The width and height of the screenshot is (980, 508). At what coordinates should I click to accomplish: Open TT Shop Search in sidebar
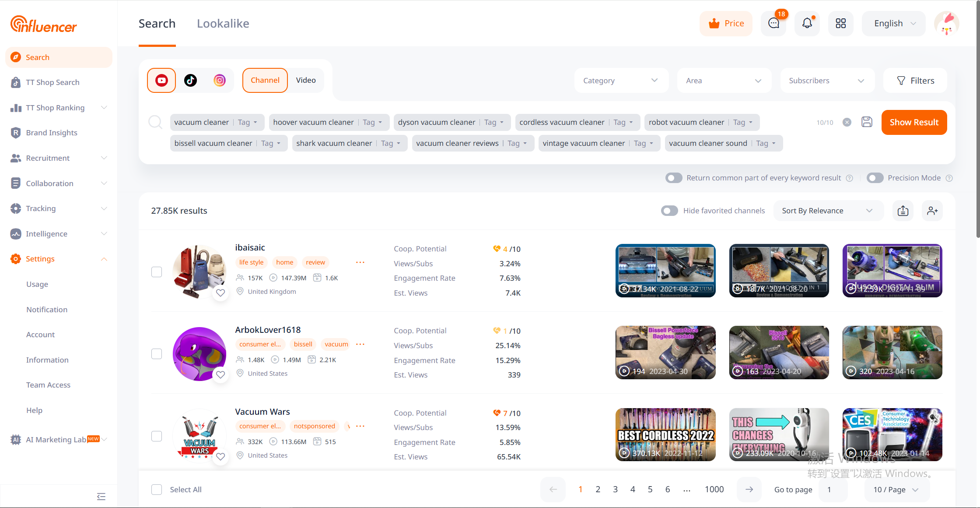pyautogui.click(x=52, y=82)
